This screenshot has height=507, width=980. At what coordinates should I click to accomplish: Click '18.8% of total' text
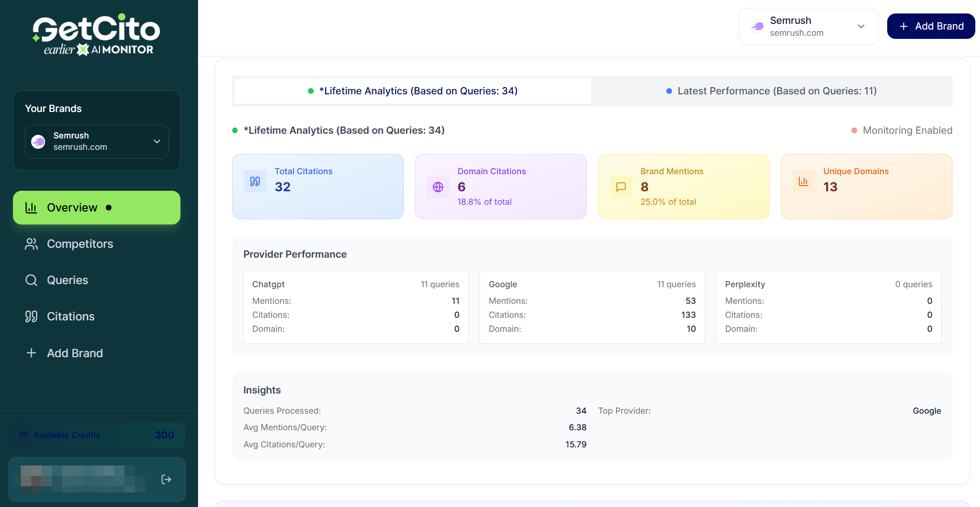[x=484, y=202]
